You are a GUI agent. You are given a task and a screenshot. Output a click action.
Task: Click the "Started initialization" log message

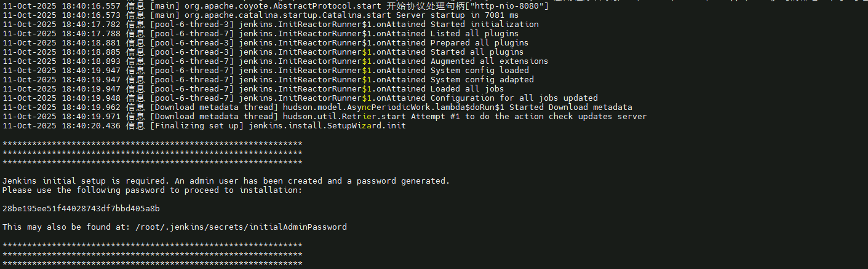(x=484, y=25)
